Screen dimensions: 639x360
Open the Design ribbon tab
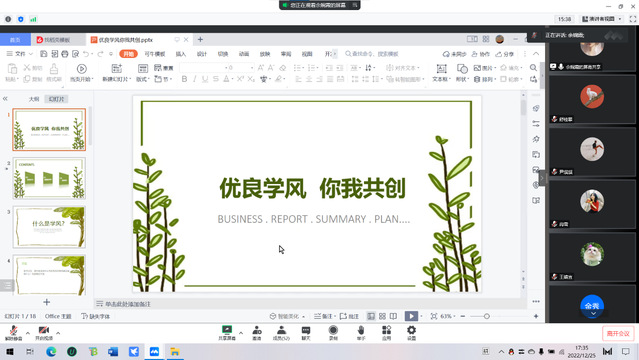pyautogui.click(x=202, y=54)
